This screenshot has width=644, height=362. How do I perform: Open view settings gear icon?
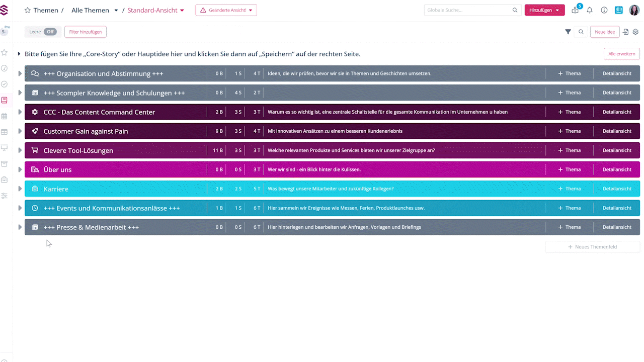635,32
